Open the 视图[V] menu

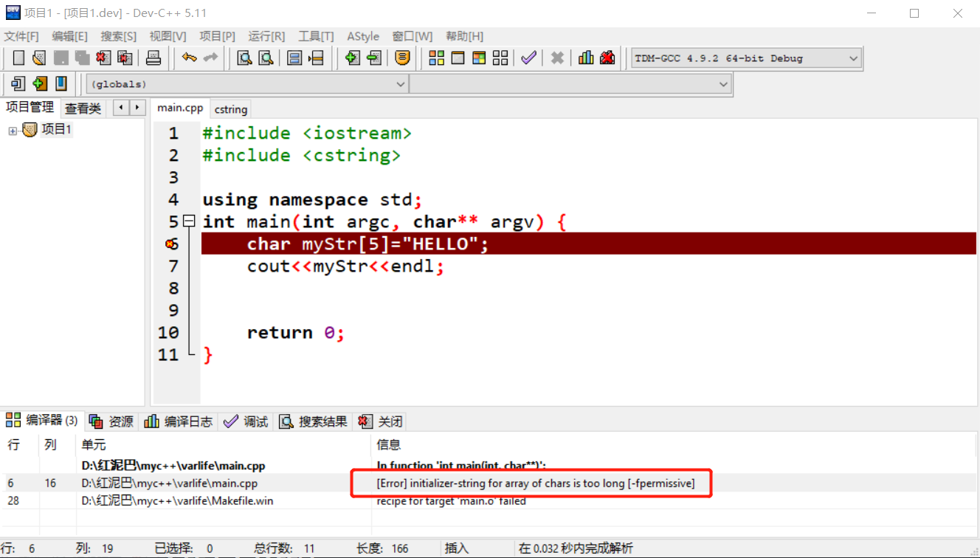tap(168, 36)
